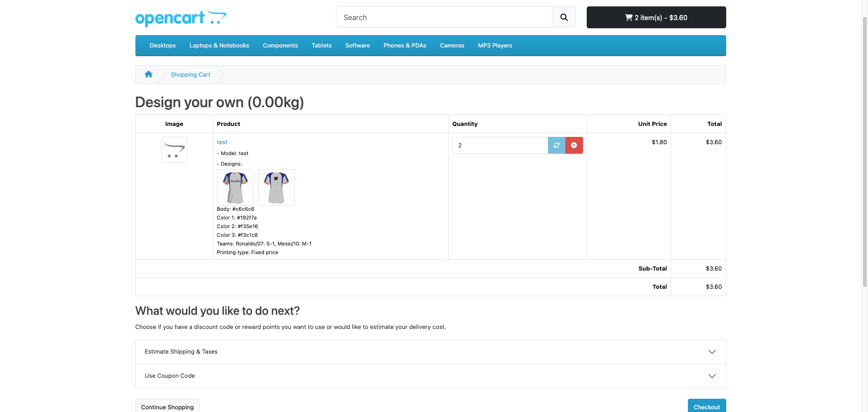Viewport: 868px width, 412px height.
Task: Click the Quantity column header
Action: (465, 124)
